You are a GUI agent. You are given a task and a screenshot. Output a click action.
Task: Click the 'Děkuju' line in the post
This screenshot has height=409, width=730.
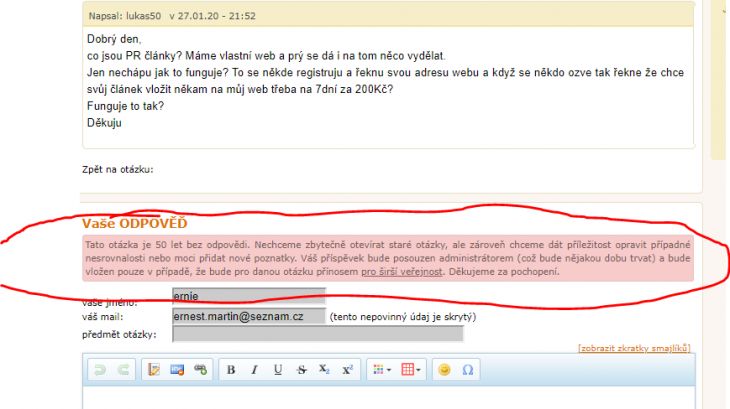[104, 123]
